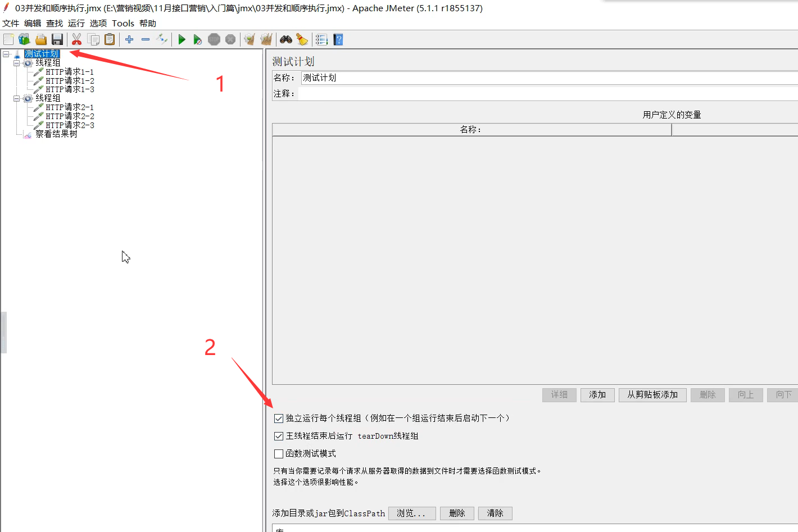Viewport: 798px width, 532px height.
Task: Select HTTP请求1-3 in the tree
Action: tap(70, 89)
